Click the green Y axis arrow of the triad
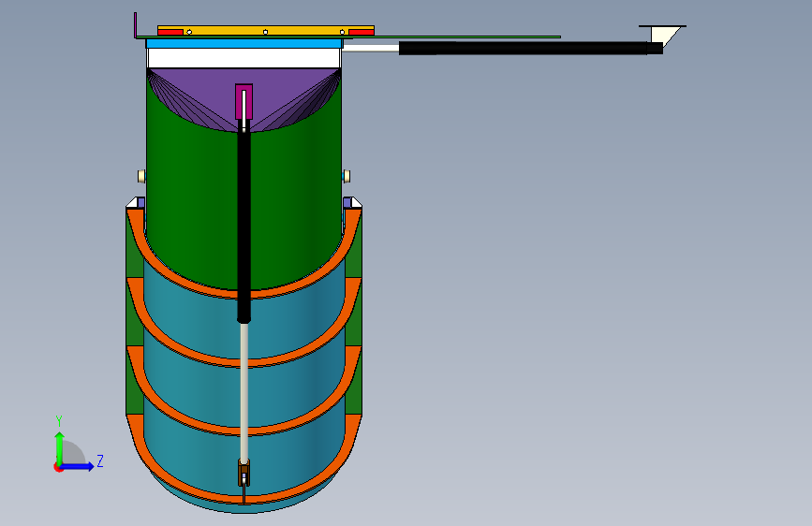812x526 pixels. point(60,447)
